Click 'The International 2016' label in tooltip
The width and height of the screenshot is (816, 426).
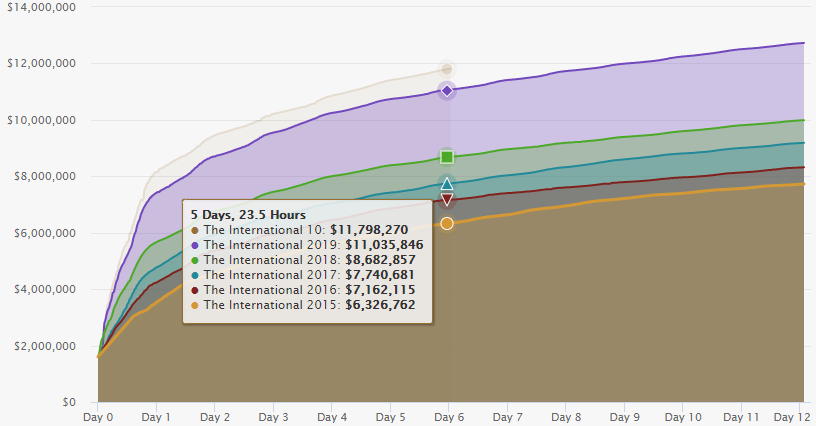pos(272,290)
